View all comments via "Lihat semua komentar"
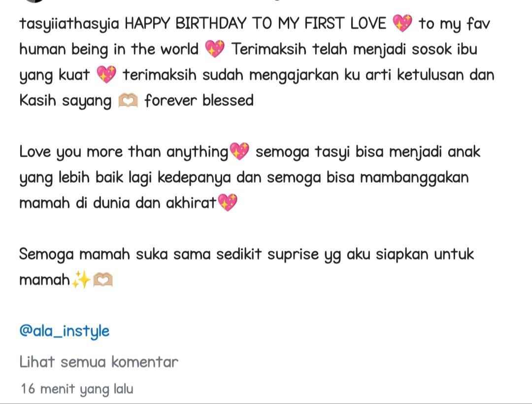The width and height of the screenshot is (532, 404). coord(99,362)
